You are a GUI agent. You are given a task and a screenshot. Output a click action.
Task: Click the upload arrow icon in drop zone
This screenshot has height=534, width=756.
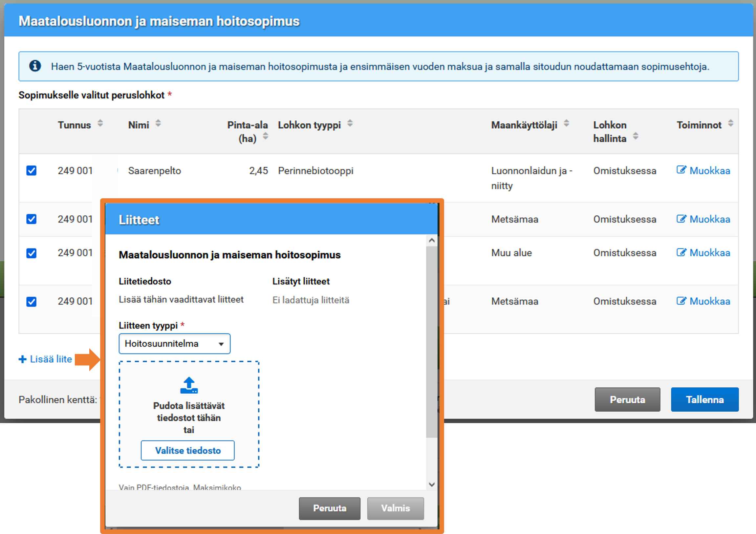(x=189, y=385)
